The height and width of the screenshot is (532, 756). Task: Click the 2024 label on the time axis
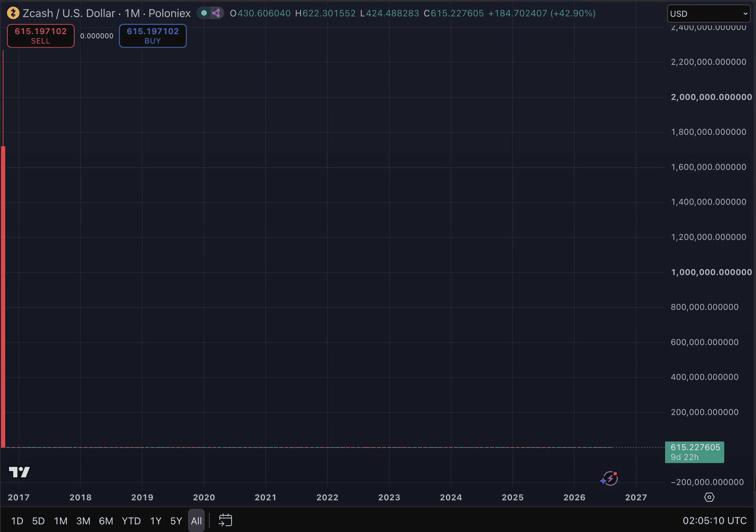451,497
